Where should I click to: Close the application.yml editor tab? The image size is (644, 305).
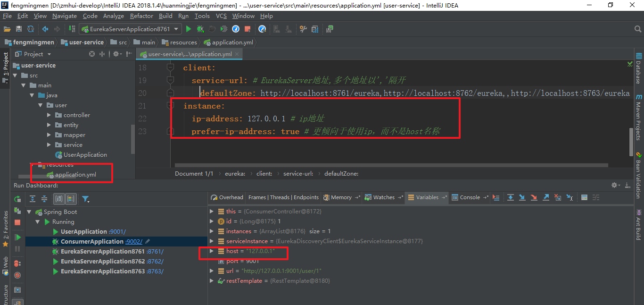[x=238, y=54]
